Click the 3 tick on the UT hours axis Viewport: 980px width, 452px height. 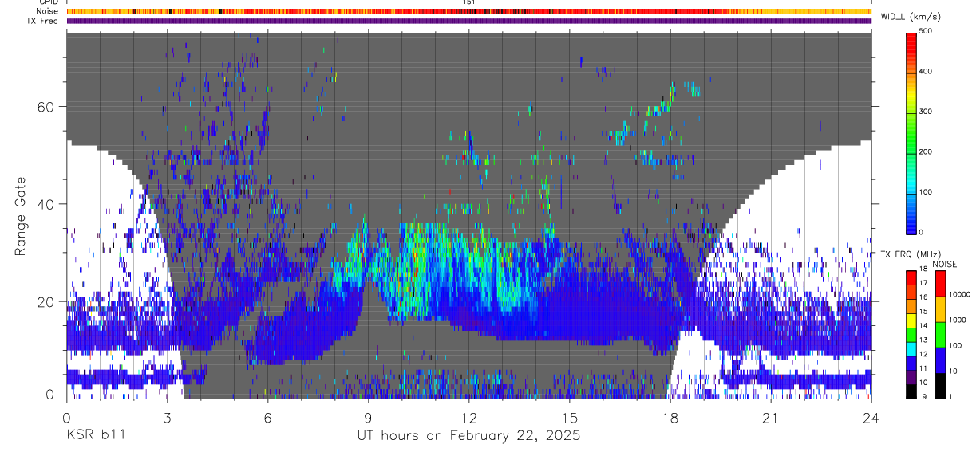[x=167, y=417]
